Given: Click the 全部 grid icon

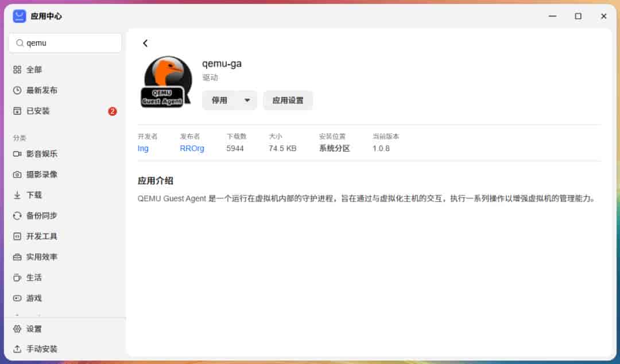Looking at the screenshot, I should point(17,69).
